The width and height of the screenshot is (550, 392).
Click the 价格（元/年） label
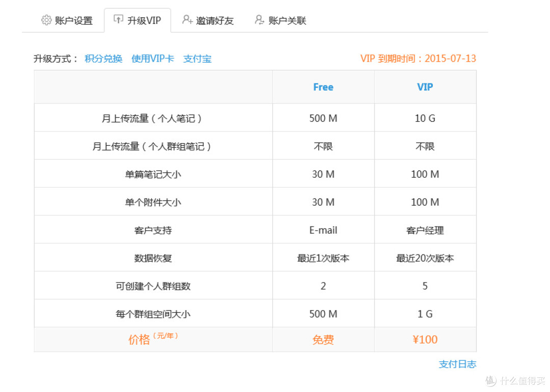[x=153, y=339]
